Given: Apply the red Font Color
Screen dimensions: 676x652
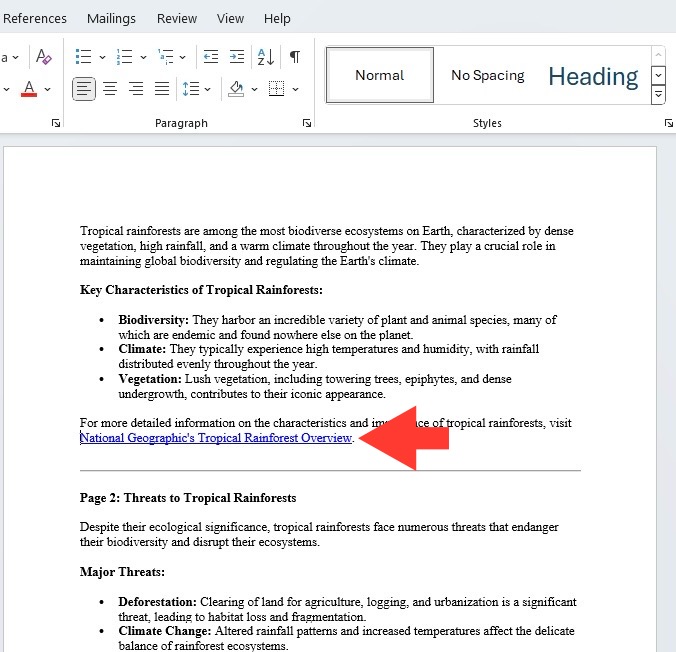Looking at the screenshot, I should 29,89.
